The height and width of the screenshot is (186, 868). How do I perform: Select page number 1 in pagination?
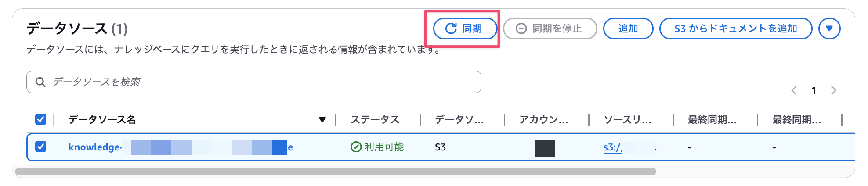pos(814,90)
